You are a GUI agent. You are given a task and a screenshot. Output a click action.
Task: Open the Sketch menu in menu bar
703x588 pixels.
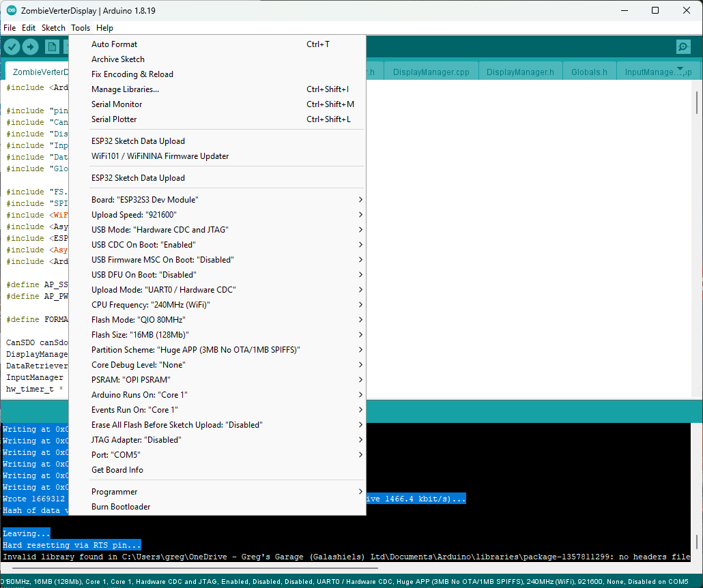[x=53, y=28]
